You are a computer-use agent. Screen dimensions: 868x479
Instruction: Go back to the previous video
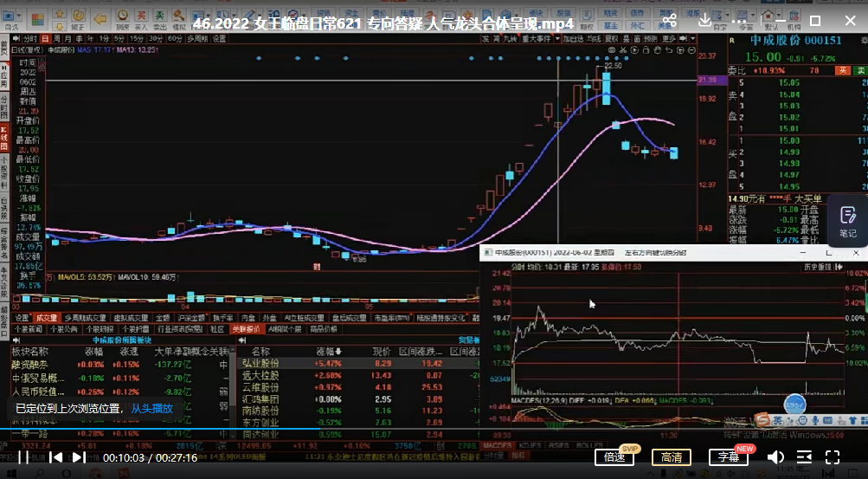pyautogui.click(x=55, y=456)
